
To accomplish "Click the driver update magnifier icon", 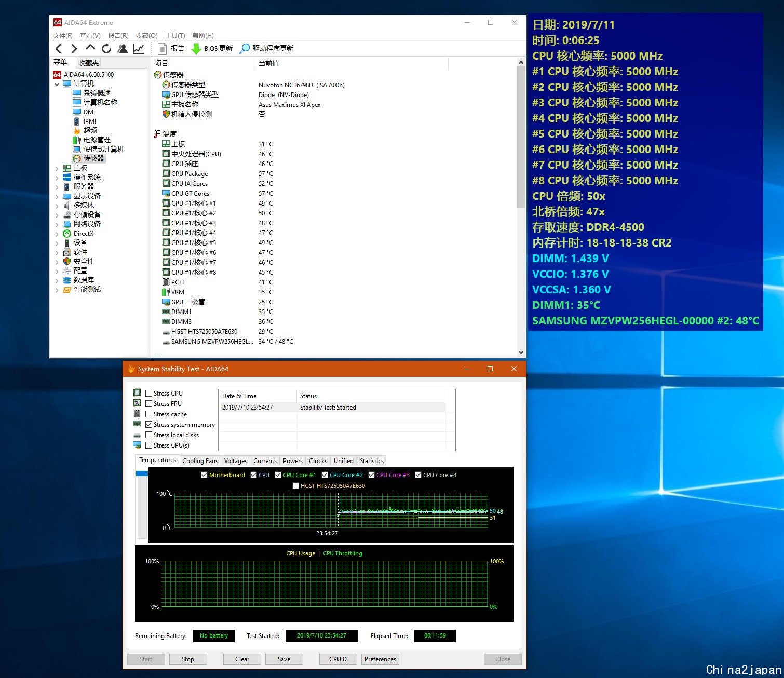I will [x=245, y=49].
